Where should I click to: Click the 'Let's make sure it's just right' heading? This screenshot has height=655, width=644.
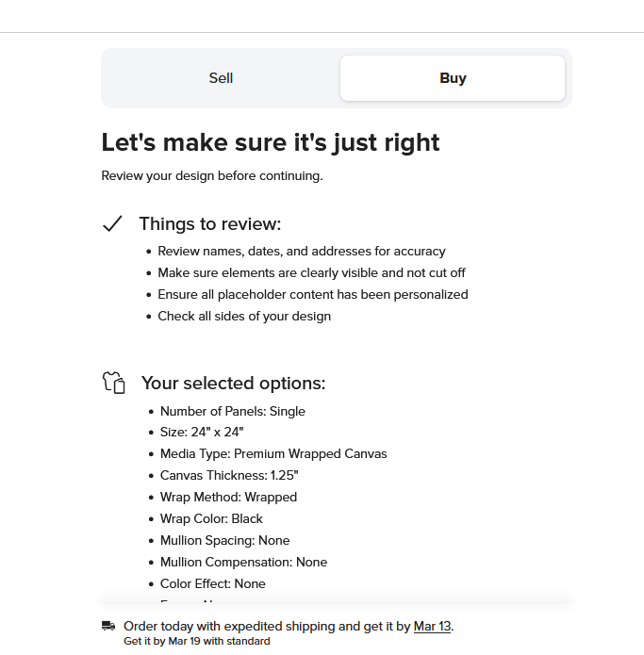(x=271, y=142)
